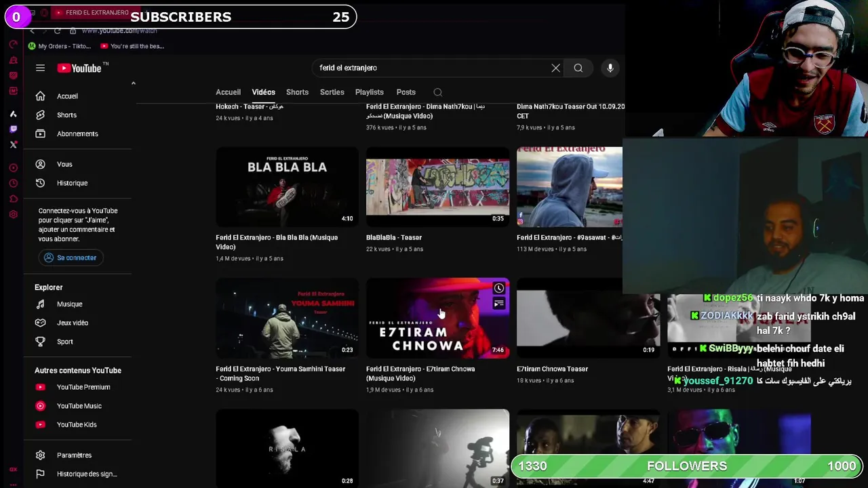Open browser sidebar settings gear icon
Viewport: 868px width, 488px height.
tap(14, 214)
